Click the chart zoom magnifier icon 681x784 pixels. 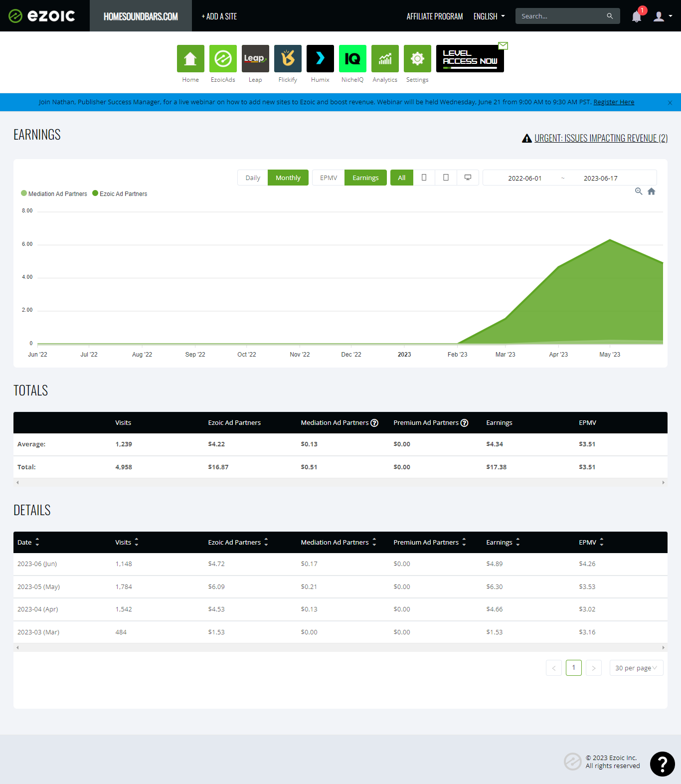tap(639, 192)
